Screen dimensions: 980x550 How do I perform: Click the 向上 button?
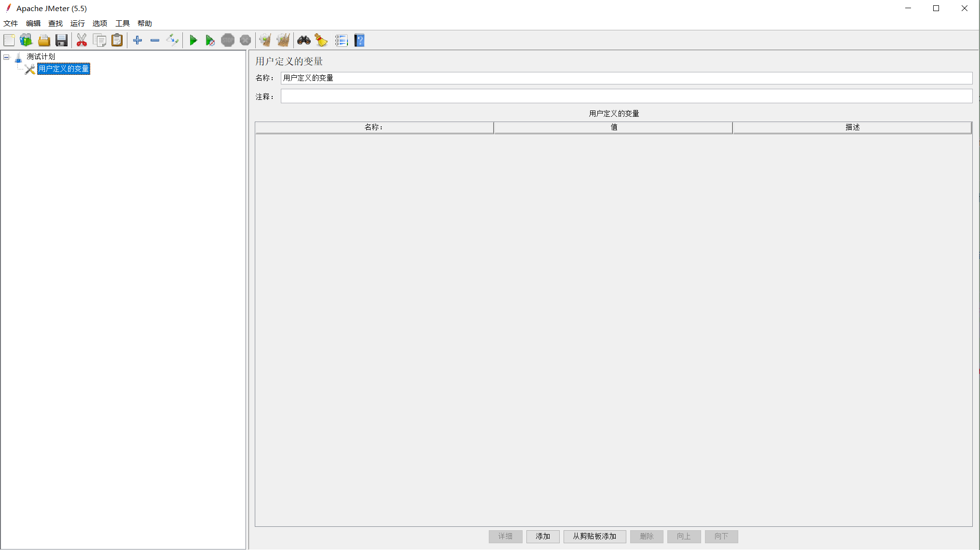tap(684, 536)
